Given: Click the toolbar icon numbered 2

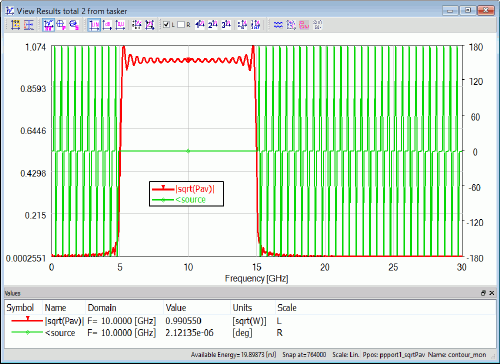Looking at the screenshot, I should click(x=213, y=25).
